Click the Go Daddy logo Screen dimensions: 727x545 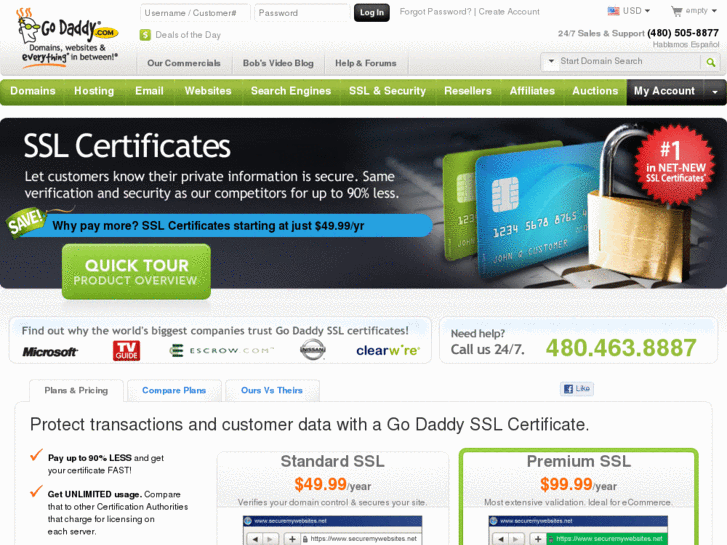click(x=67, y=38)
